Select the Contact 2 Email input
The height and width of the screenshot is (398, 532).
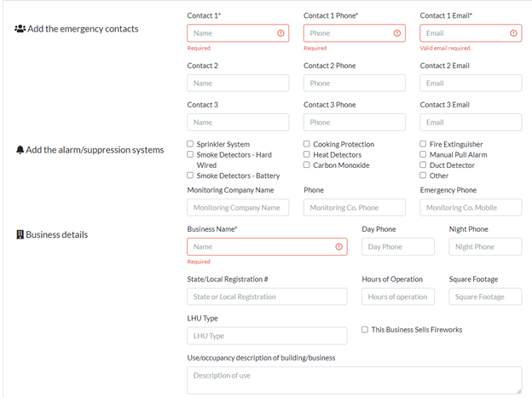click(x=471, y=84)
